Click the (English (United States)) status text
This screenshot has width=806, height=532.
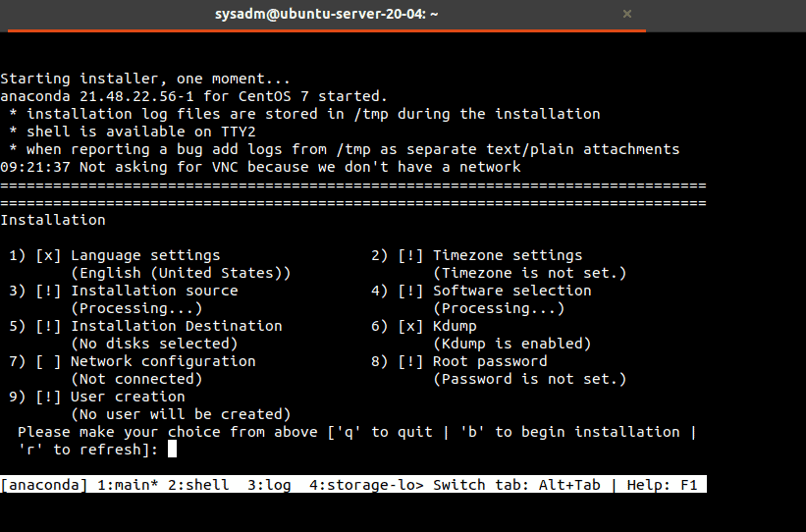[181, 273]
